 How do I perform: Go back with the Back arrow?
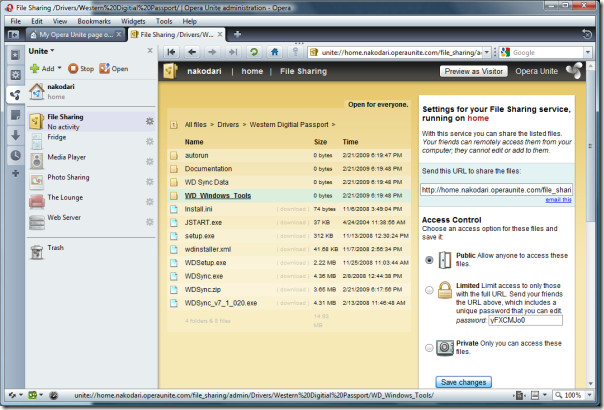click(x=192, y=52)
